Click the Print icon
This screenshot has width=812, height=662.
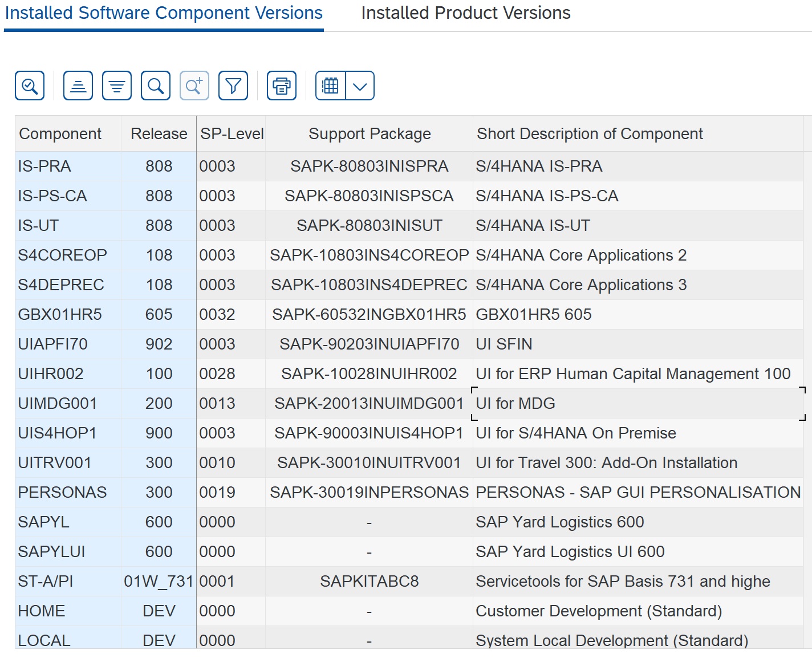pyautogui.click(x=282, y=86)
